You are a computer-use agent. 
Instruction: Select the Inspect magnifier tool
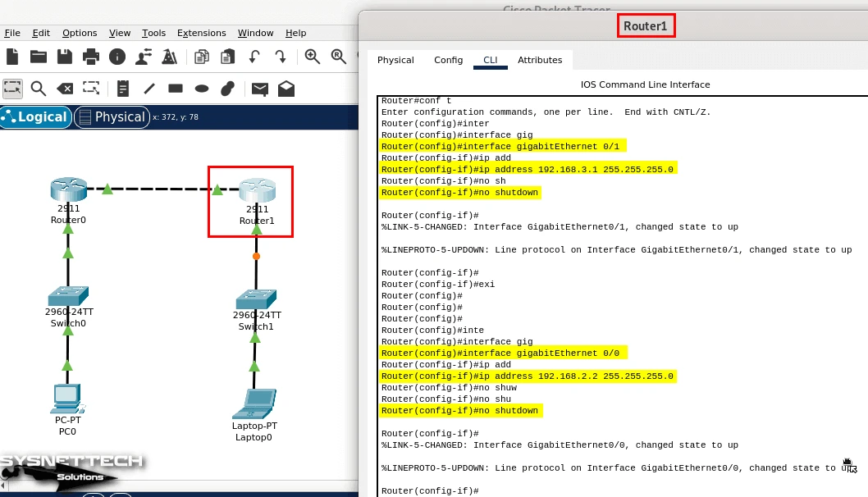(38, 89)
